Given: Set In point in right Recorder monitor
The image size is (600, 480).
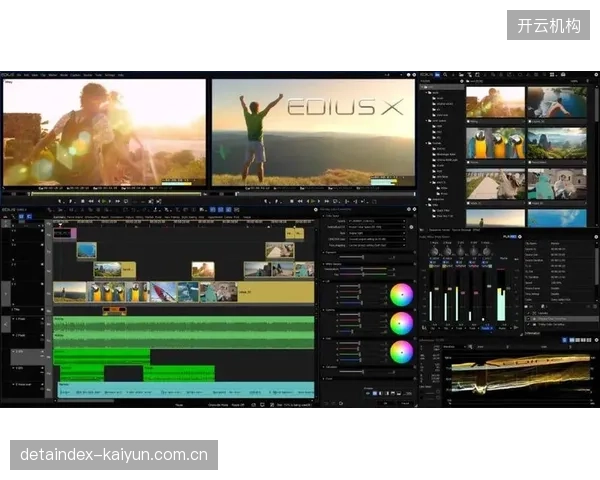Looking at the screenshot, I should pos(267,201).
